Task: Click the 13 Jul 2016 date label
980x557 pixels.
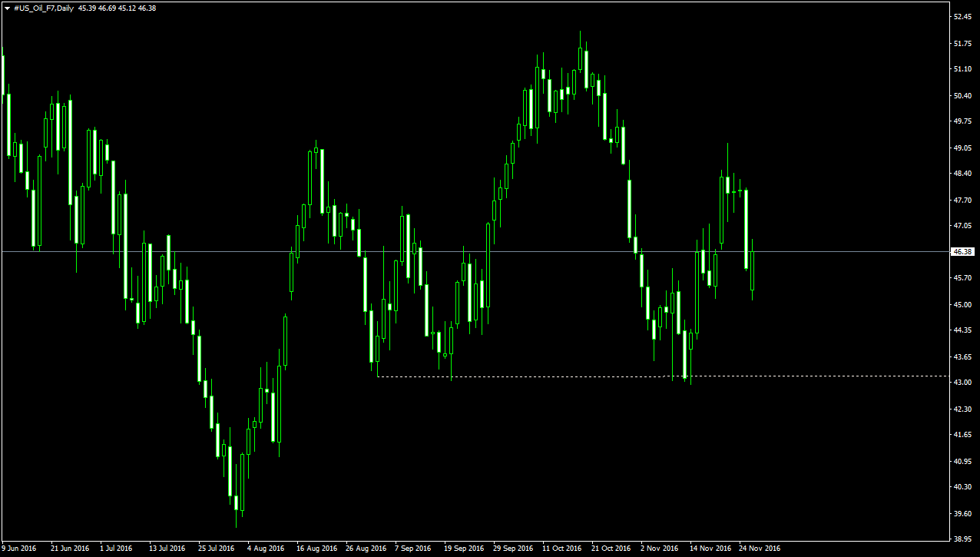Action: [167, 549]
